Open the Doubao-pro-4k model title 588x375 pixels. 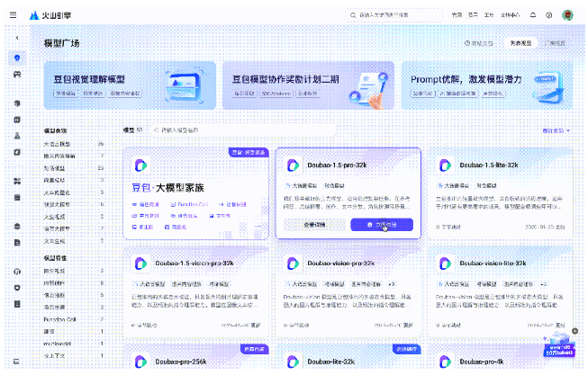pyautogui.click(x=482, y=362)
